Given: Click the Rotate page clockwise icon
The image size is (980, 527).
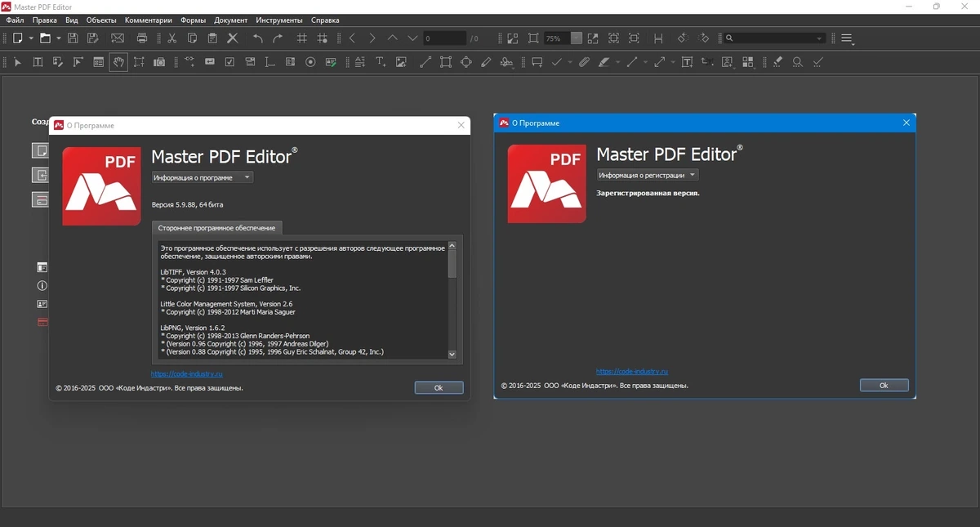Looking at the screenshot, I should (704, 38).
